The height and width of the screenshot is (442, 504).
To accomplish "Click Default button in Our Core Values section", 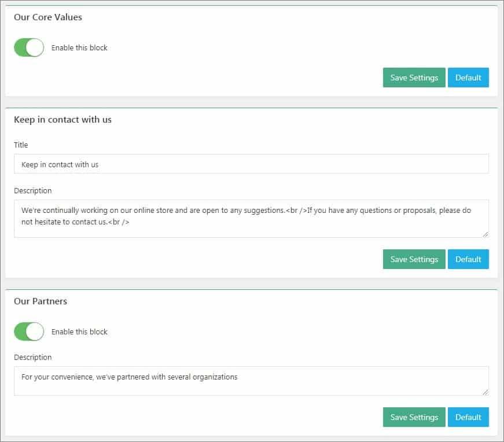I will [468, 78].
